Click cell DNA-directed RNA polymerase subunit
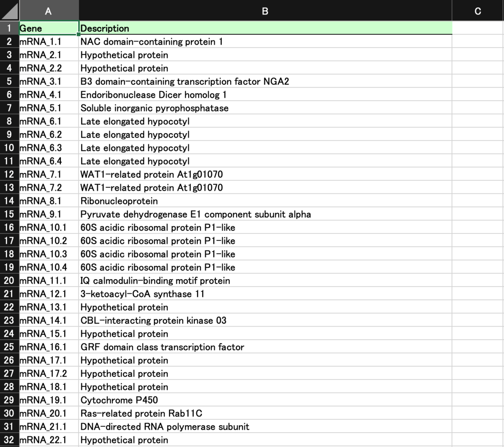The width and height of the screenshot is (504, 447). pos(265,427)
